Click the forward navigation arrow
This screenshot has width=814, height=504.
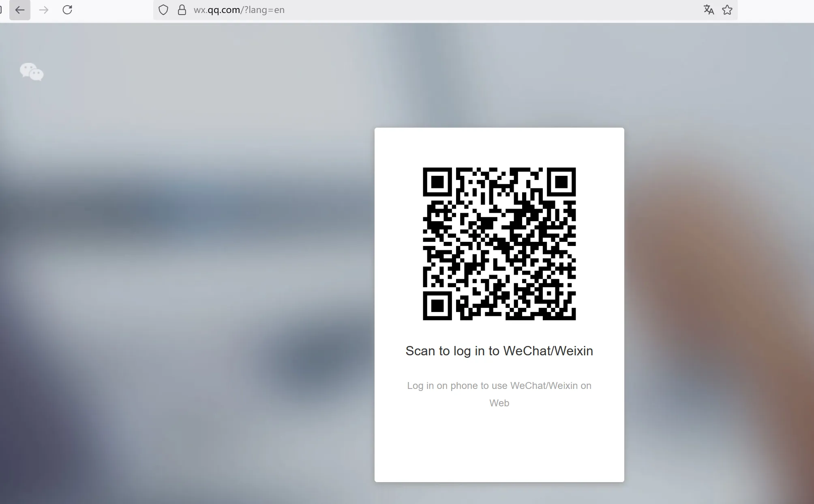(x=44, y=10)
